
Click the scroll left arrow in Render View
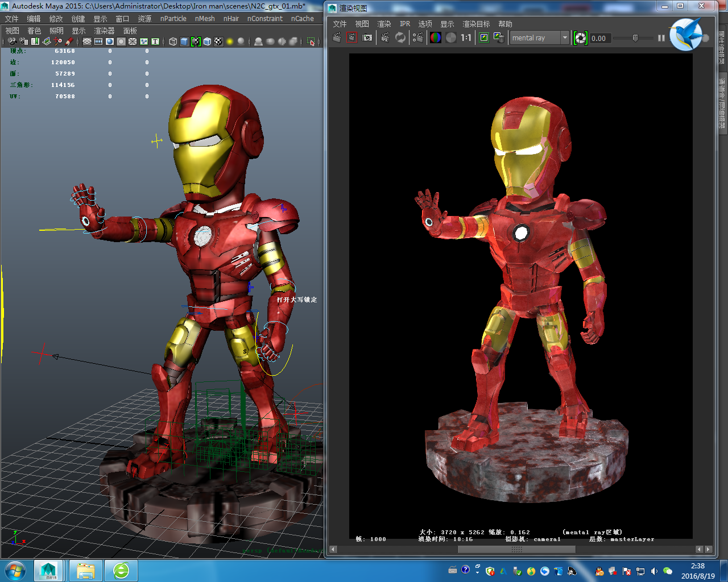pos(333,549)
